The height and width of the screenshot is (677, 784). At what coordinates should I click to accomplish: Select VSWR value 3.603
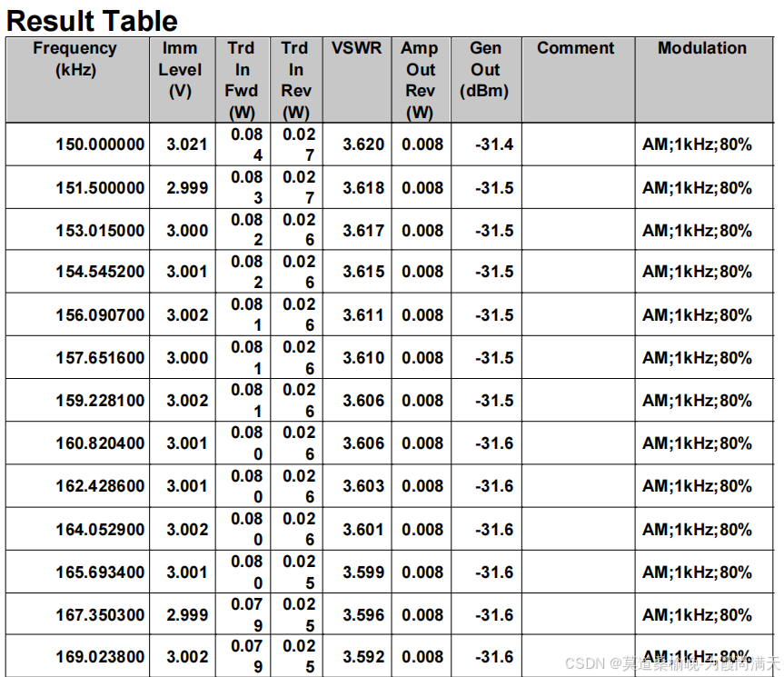click(x=363, y=486)
